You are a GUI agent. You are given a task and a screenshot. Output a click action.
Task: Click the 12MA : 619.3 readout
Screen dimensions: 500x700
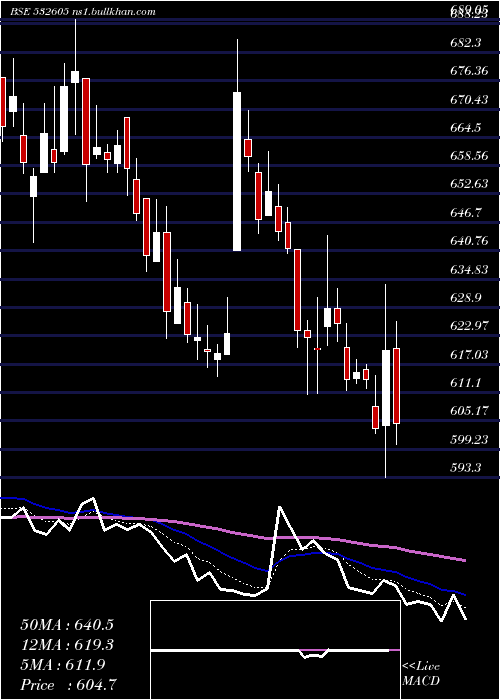click(x=67, y=645)
